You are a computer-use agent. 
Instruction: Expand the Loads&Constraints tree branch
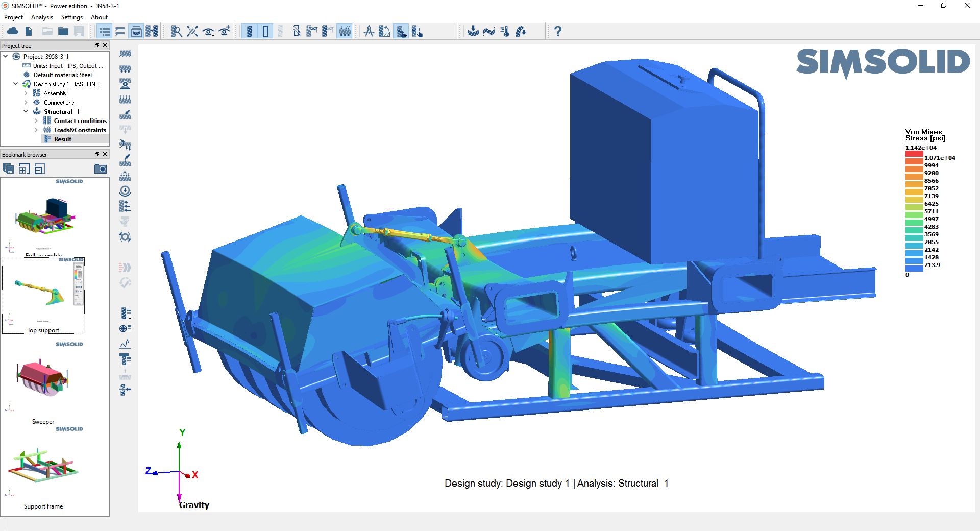(x=36, y=130)
